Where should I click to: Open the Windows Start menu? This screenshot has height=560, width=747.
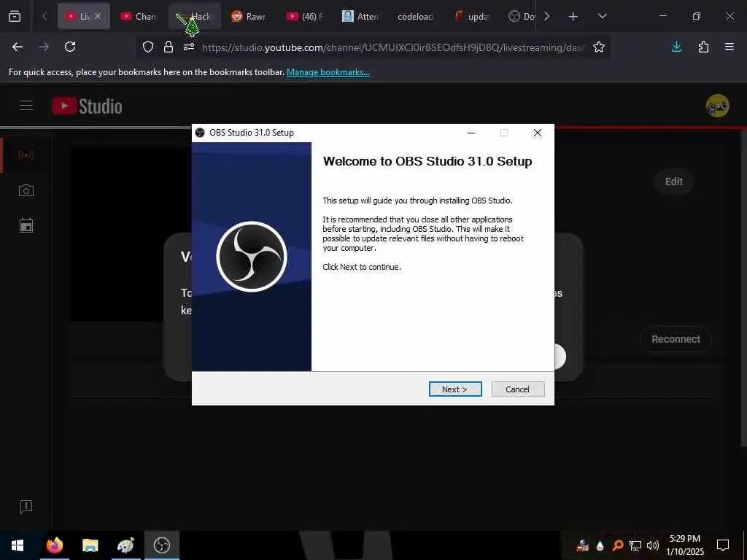[18, 545]
